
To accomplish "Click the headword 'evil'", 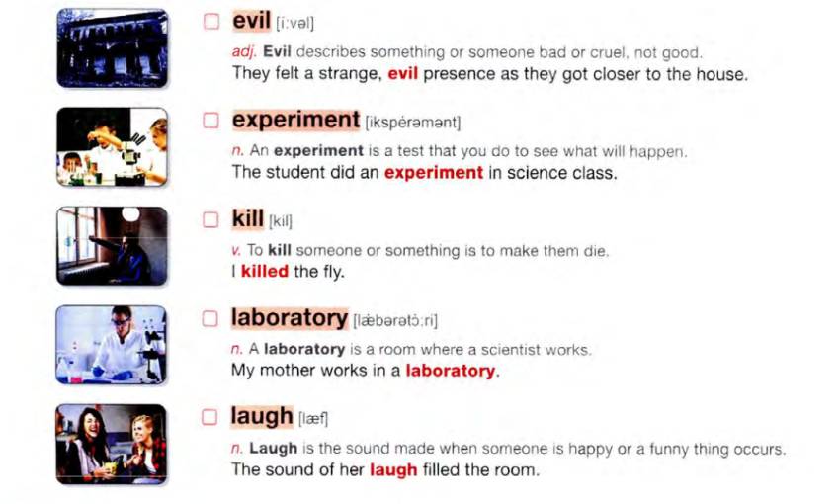I will coord(251,21).
